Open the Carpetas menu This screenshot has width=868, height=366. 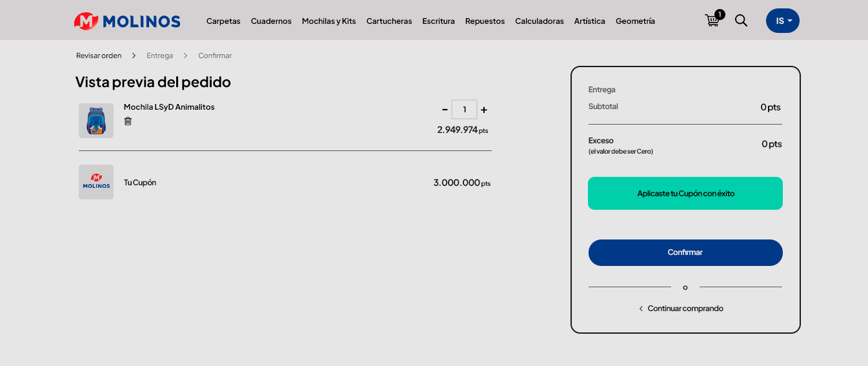[223, 21]
